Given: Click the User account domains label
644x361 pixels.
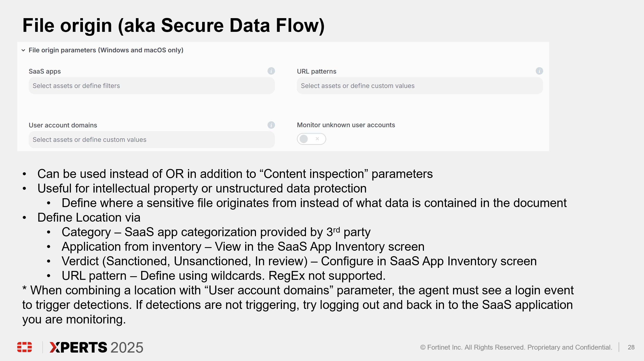Looking at the screenshot, I should 63,125.
